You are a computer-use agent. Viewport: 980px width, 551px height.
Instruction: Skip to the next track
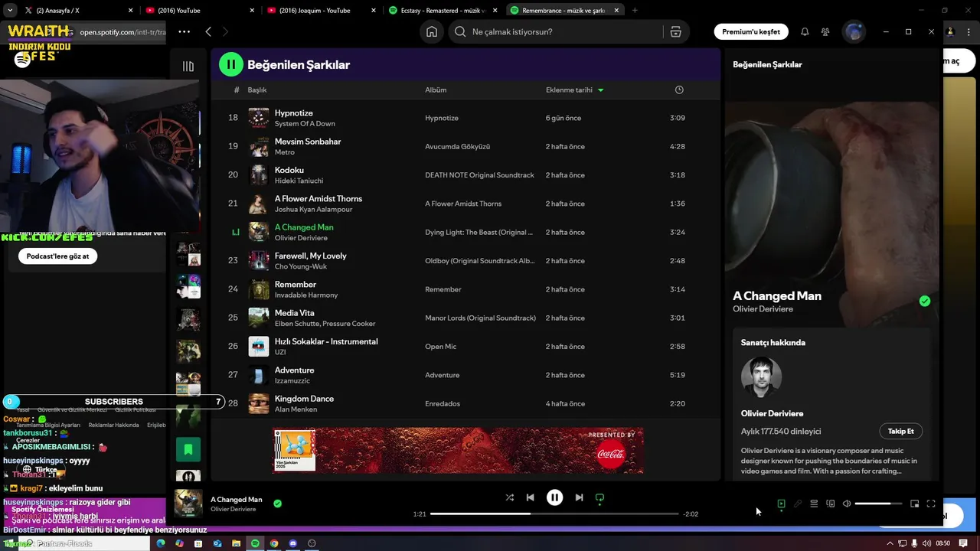point(579,497)
